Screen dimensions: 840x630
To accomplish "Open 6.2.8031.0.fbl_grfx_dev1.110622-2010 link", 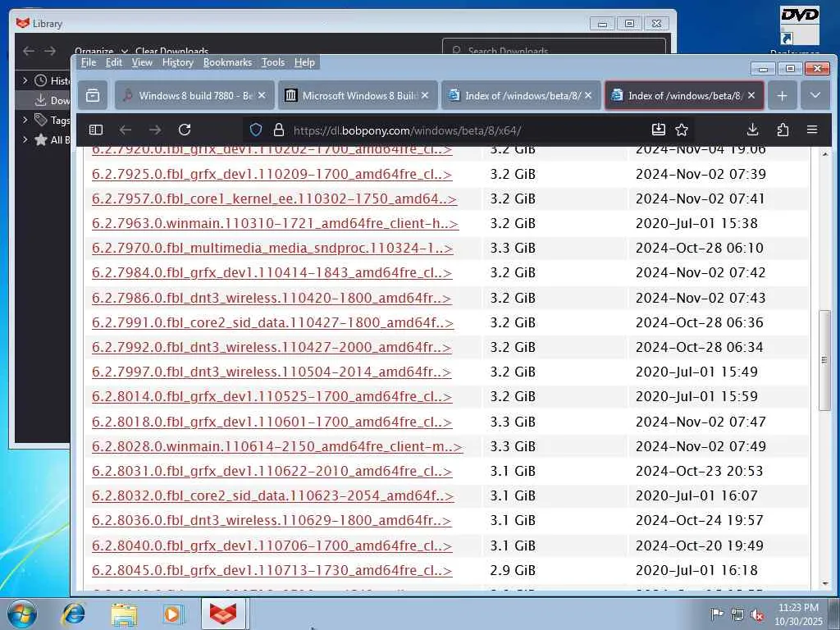I will [272, 472].
